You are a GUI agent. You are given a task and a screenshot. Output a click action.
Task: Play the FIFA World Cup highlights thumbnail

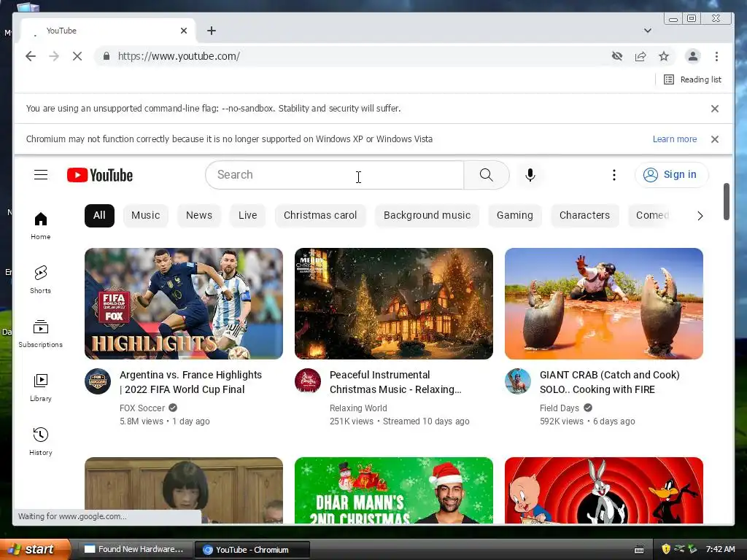click(184, 304)
